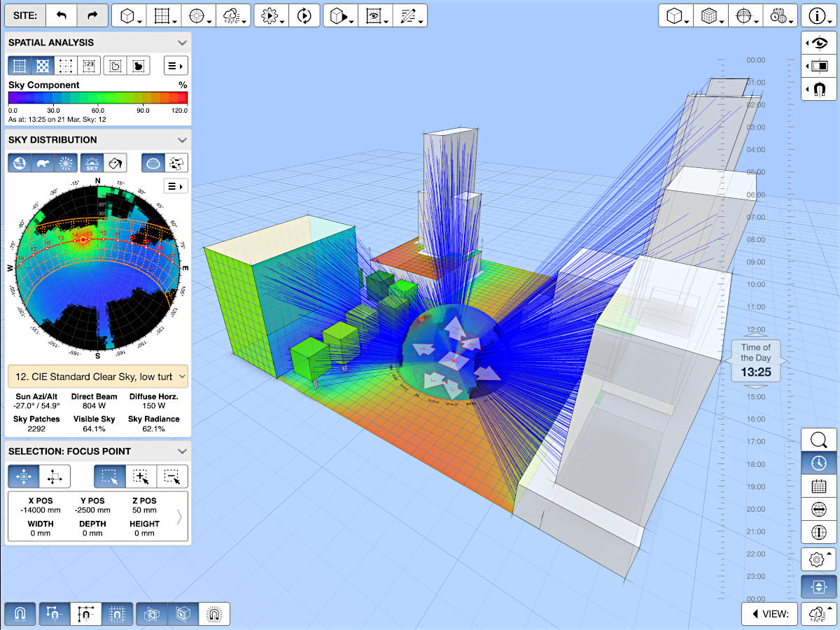Open the CIE Standard Clear Sky dropdown
The width and height of the screenshot is (840, 630).
coord(98,377)
